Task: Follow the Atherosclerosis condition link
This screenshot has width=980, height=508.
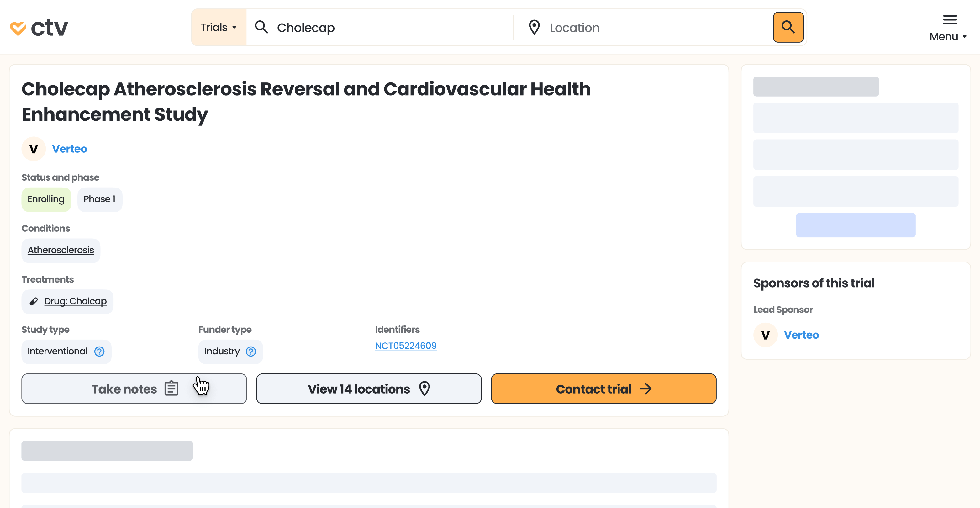Action: [x=61, y=250]
